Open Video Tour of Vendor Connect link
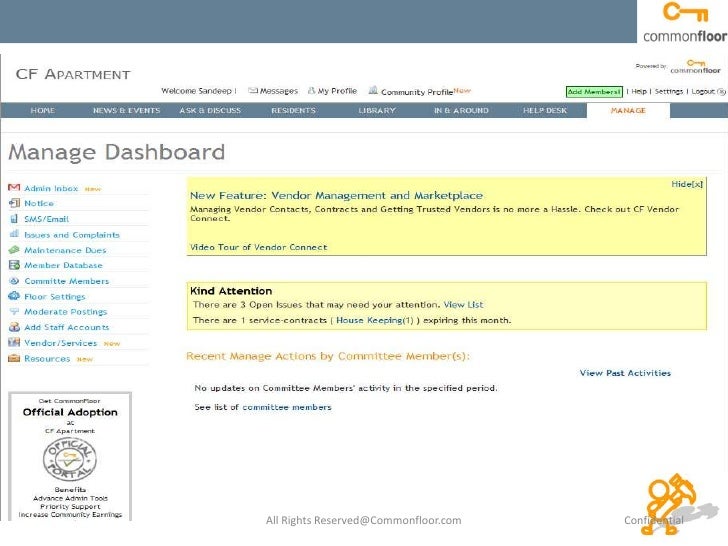The height and width of the screenshot is (546, 728). click(259, 247)
